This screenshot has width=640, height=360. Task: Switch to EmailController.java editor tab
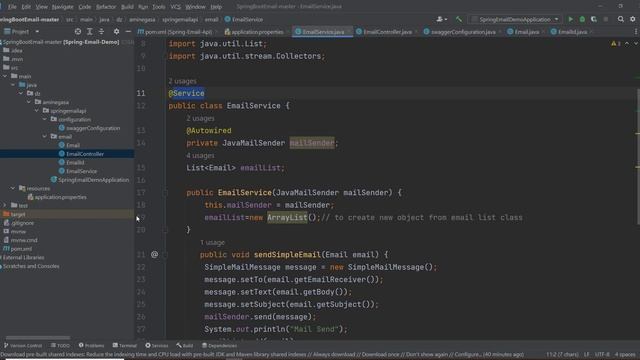[384, 32]
